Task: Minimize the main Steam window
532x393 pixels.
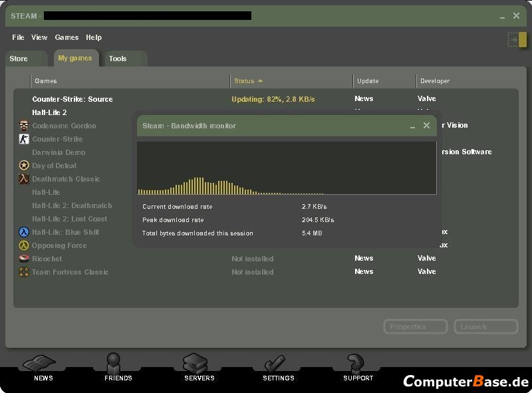Action: (x=503, y=16)
